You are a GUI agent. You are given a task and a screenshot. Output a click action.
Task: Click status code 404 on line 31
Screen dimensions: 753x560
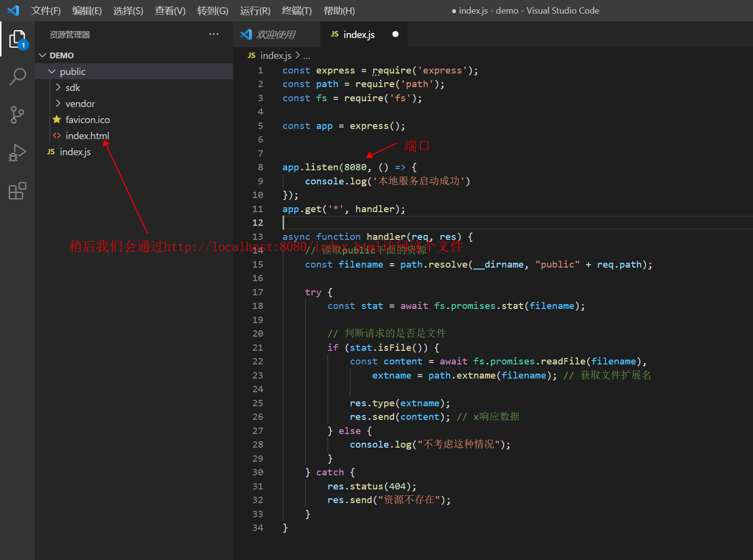[397, 486]
